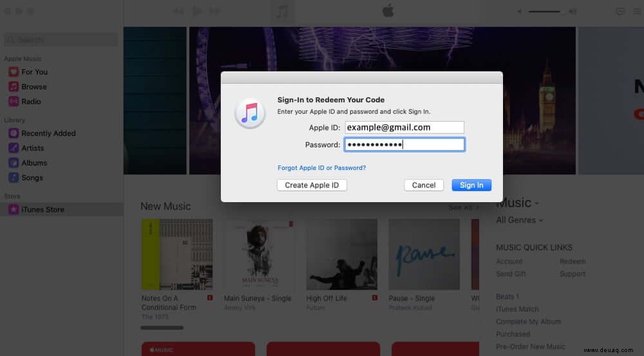Viewport: 644px width, 356px height.
Task: Open the lyrics panel icon
Action: (x=620, y=12)
